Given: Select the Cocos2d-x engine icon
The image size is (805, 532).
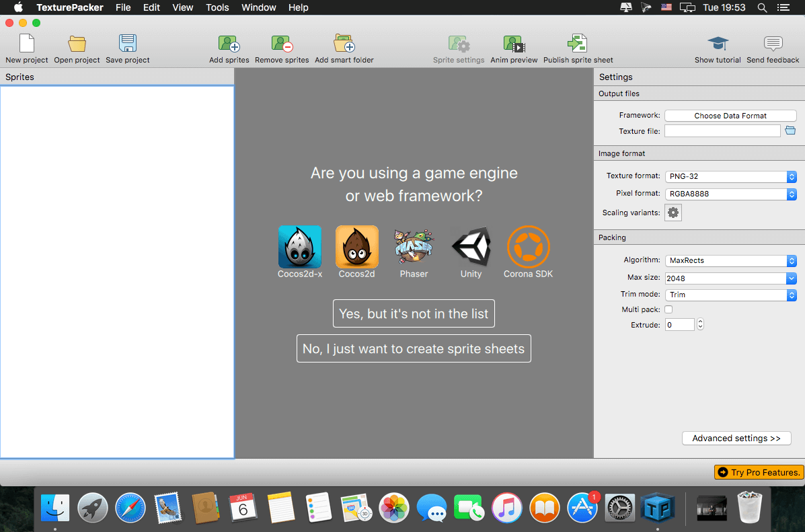Looking at the screenshot, I should (x=300, y=247).
